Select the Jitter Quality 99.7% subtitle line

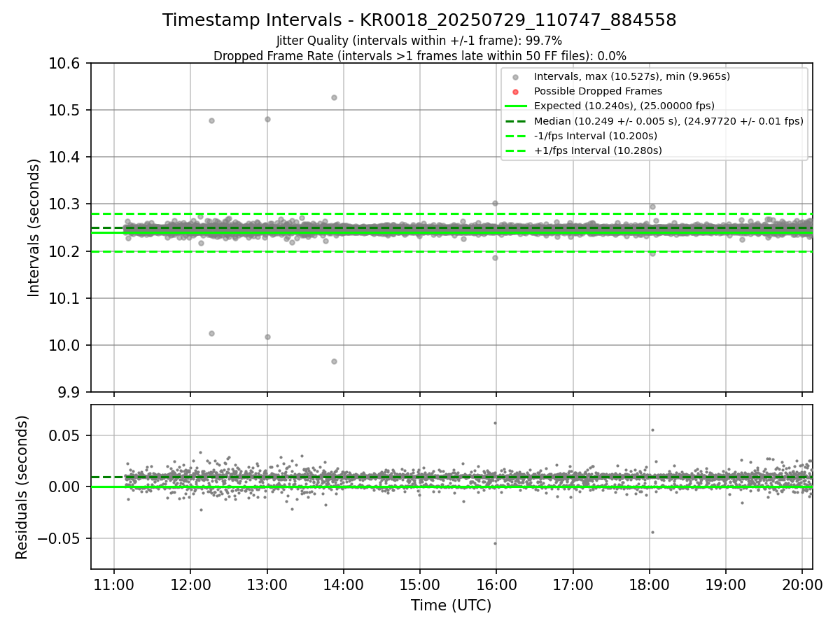click(419, 41)
